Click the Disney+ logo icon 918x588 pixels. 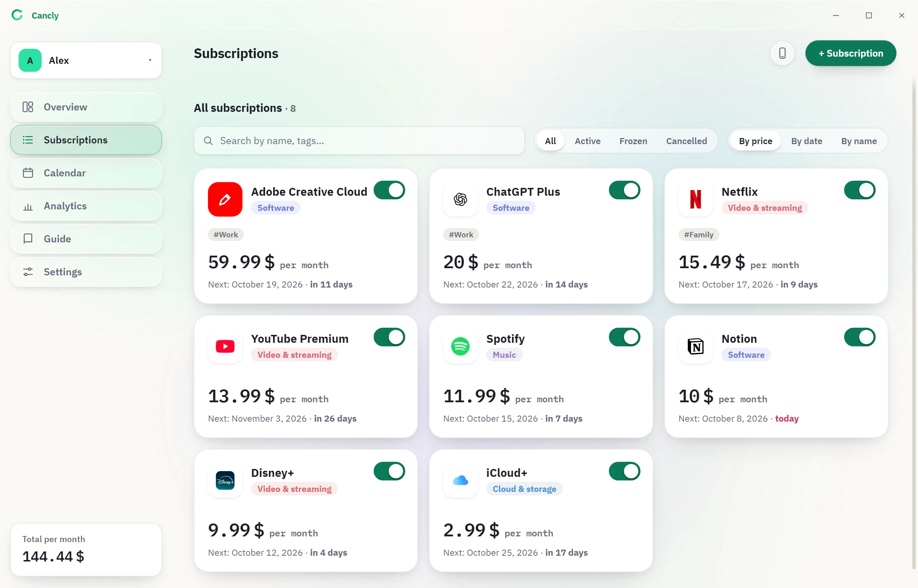(x=225, y=480)
